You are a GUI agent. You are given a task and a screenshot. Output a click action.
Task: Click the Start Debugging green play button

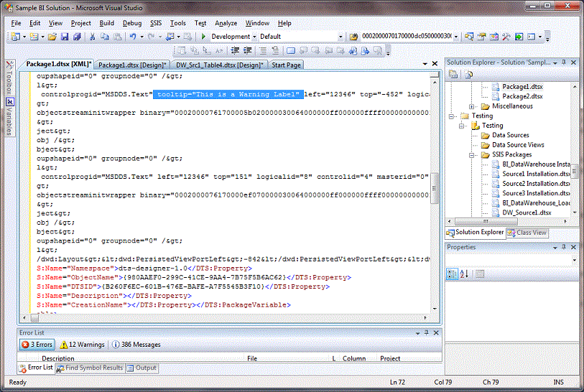pyautogui.click(x=203, y=37)
